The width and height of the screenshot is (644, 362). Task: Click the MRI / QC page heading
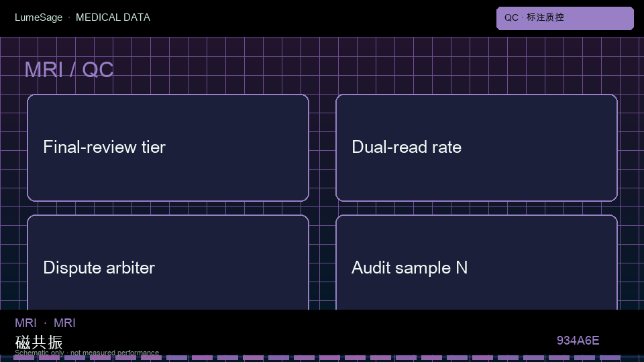coord(69,70)
